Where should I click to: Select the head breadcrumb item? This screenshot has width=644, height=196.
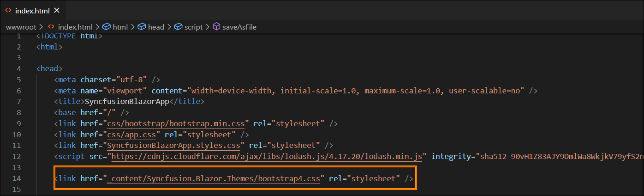pyautogui.click(x=156, y=27)
